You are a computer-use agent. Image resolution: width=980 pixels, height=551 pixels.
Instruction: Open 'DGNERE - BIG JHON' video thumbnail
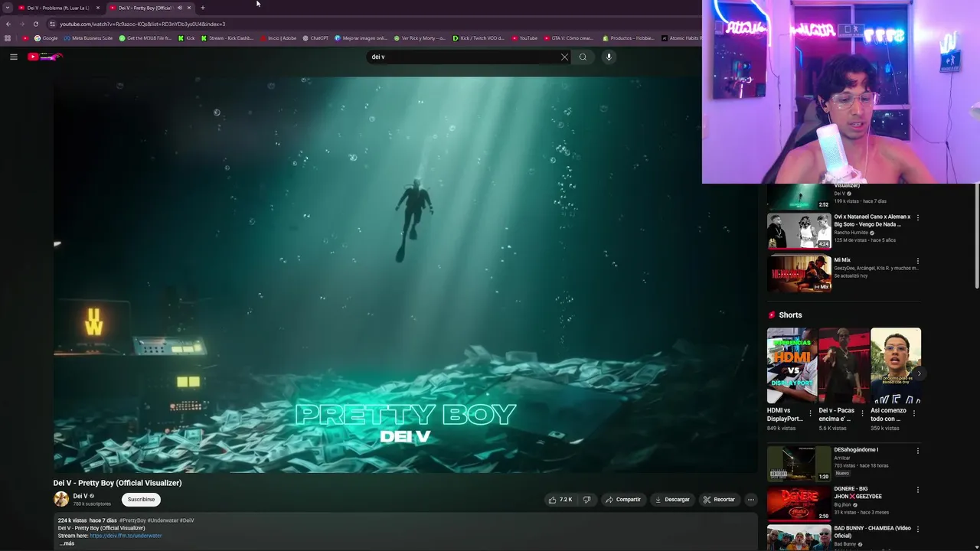pyautogui.click(x=799, y=503)
